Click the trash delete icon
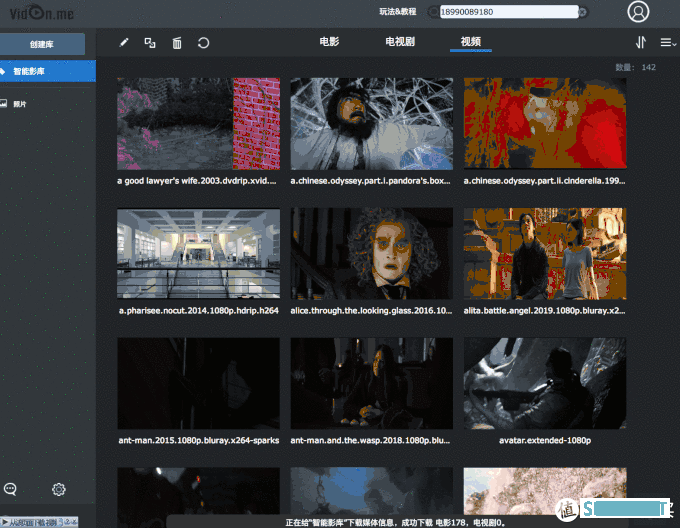 pyautogui.click(x=177, y=43)
